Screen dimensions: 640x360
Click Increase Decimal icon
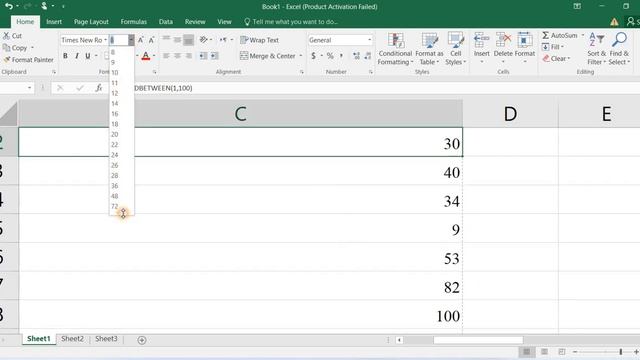[x=356, y=56]
